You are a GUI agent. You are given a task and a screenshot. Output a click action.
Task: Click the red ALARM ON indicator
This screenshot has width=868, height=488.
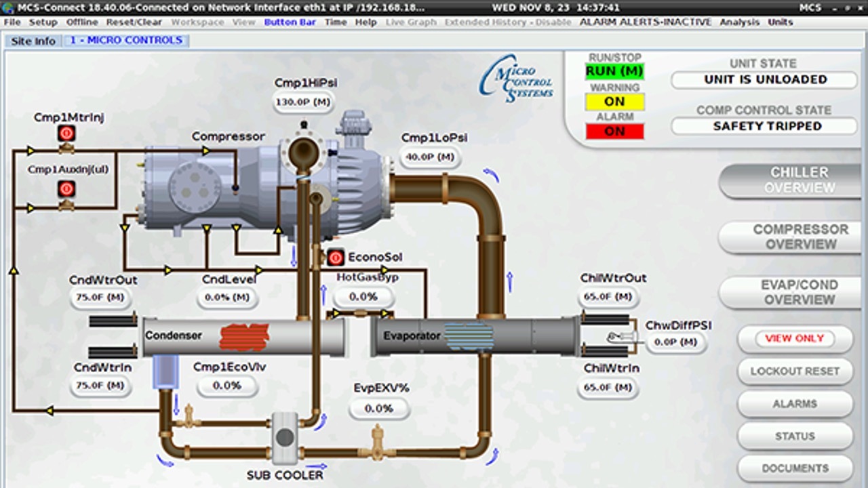coord(614,131)
